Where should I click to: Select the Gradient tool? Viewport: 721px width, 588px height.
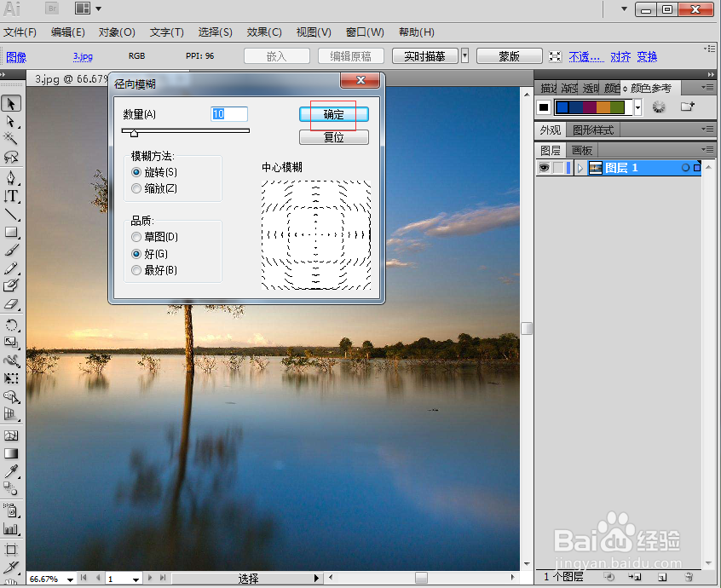pos(10,453)
